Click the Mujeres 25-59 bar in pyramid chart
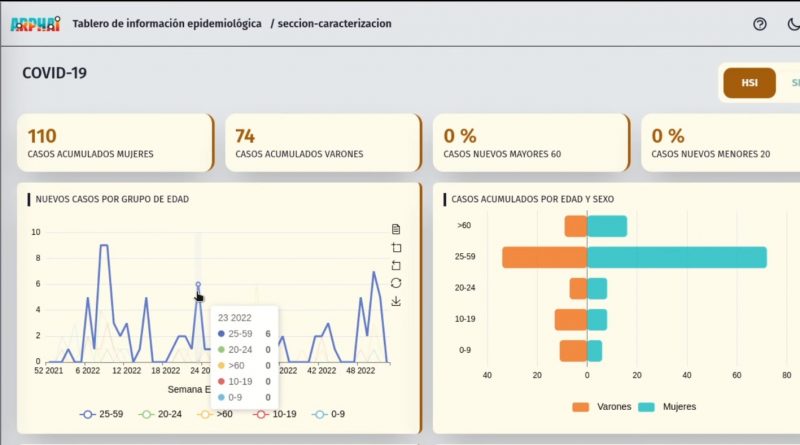 point(676,257)
